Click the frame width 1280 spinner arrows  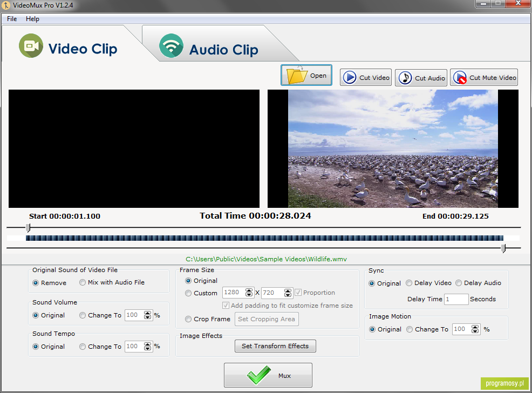coord(249,293)
